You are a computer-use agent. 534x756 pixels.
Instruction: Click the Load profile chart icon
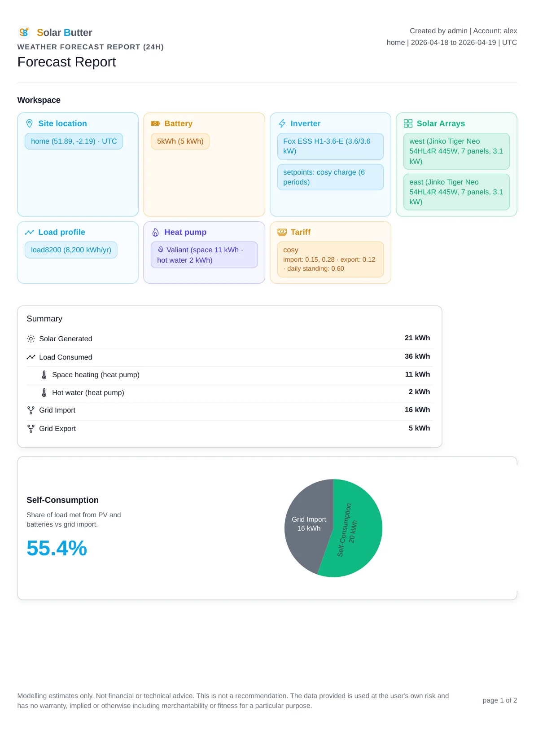pyautogui.click(x=30, y=232)
